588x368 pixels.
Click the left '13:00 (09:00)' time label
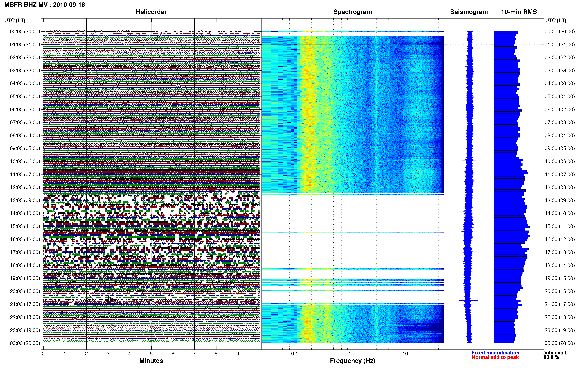tap(25, 200)
